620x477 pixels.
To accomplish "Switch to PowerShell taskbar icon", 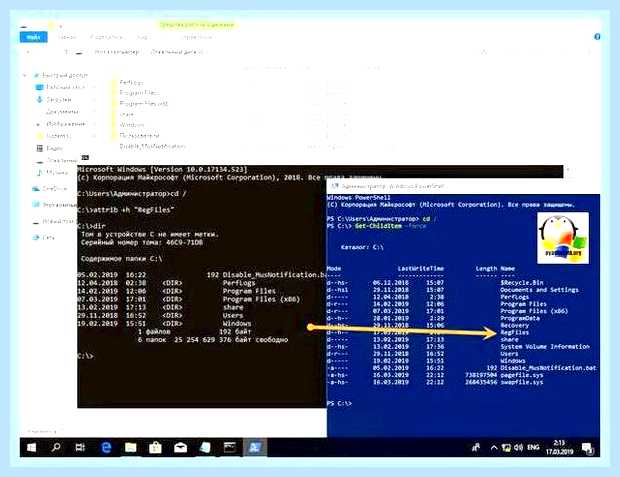I will (x=254, y=447).
